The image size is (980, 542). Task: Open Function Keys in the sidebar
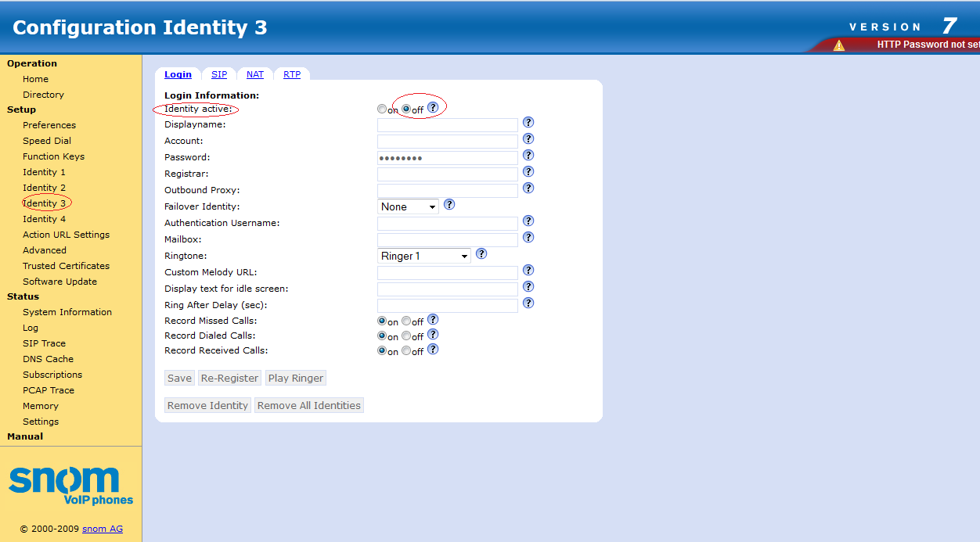53,156
